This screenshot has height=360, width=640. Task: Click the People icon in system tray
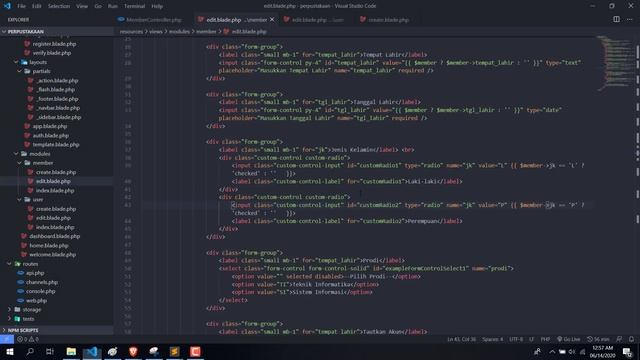click(538, 351)
